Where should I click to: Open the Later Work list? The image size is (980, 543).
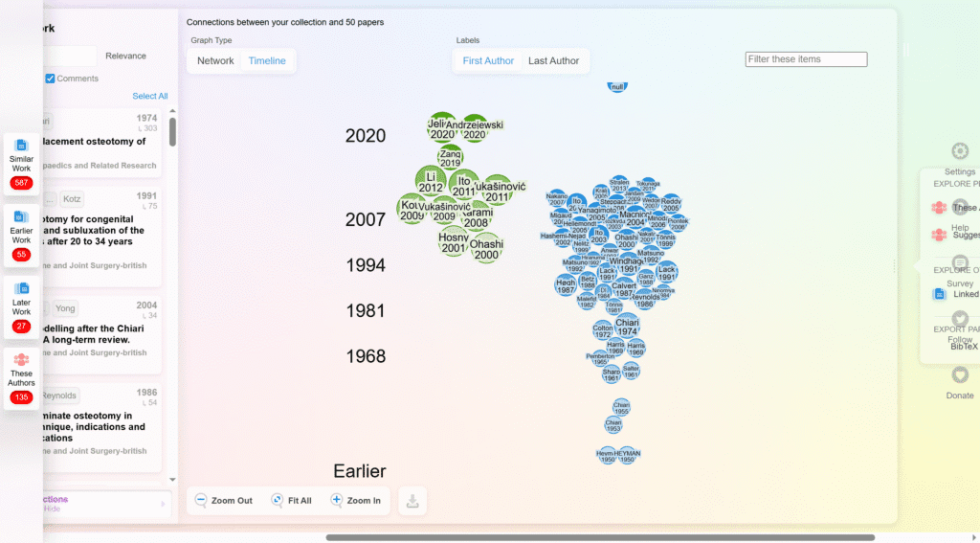tap(21, 305)
